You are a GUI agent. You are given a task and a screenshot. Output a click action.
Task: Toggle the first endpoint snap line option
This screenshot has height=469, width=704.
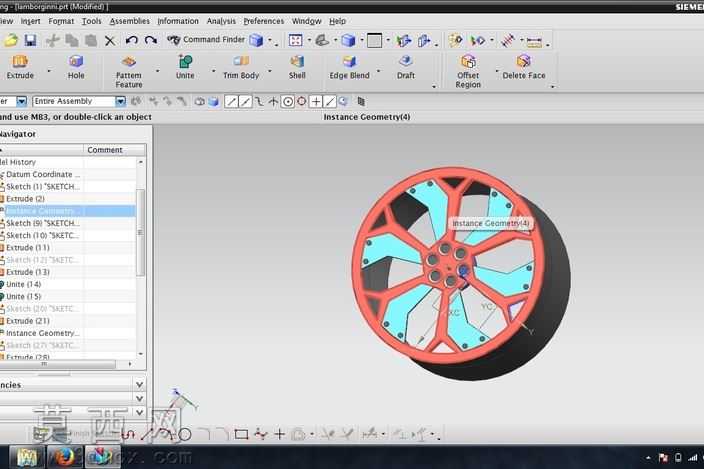click(231, 102)
